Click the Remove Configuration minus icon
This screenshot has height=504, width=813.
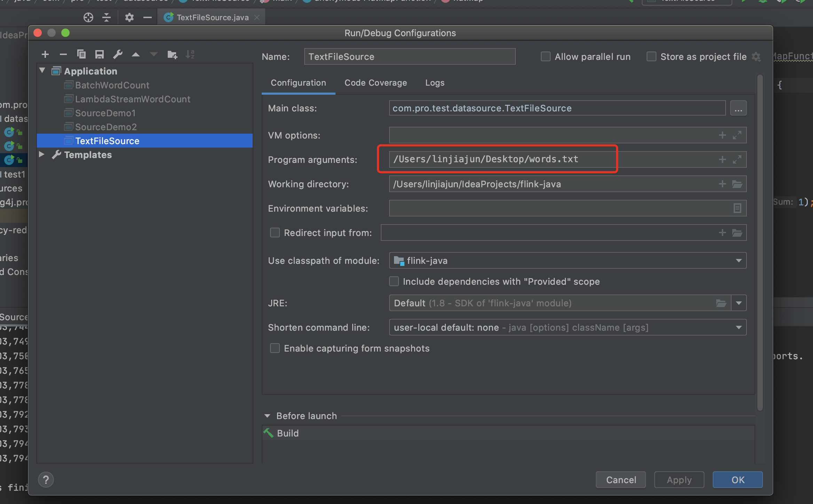pyautogui.click(x=63, y=54)
